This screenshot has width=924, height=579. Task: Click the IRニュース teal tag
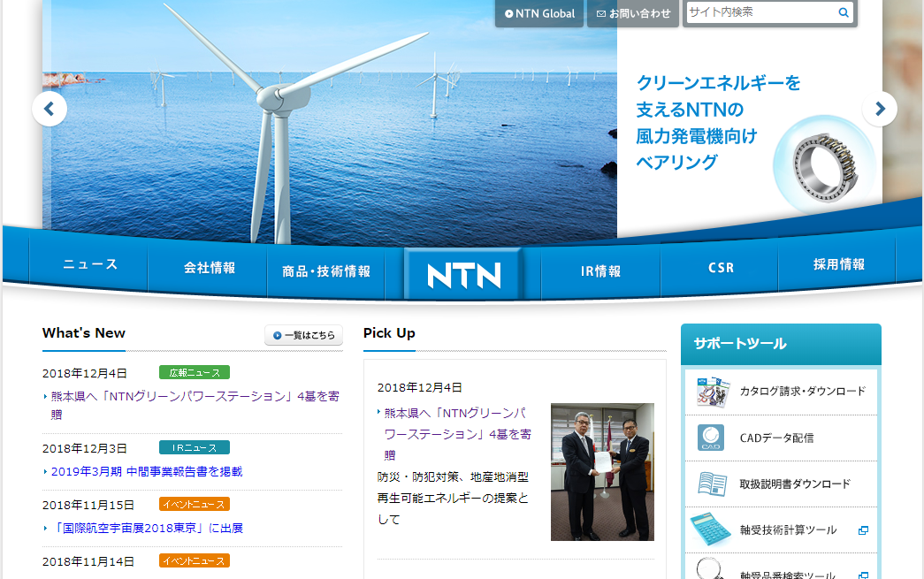tap(195, 447)
